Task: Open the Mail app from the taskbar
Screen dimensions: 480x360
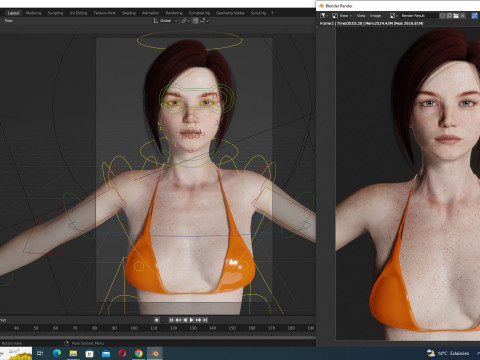Action: (x=106, y=353)
